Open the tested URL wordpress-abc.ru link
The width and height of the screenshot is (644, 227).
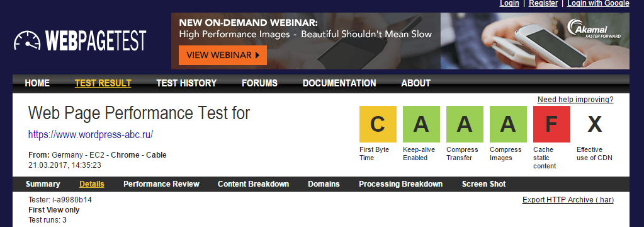(x=91, y=134)
